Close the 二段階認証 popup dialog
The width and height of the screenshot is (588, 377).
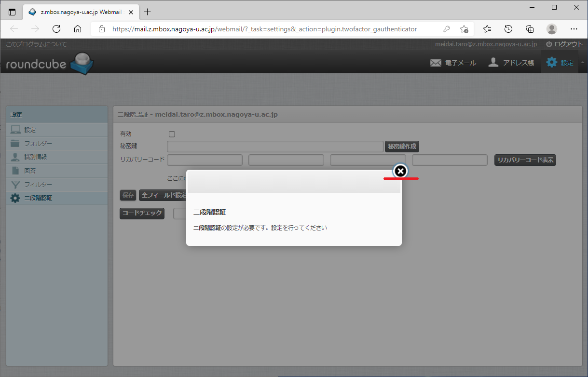400,171
